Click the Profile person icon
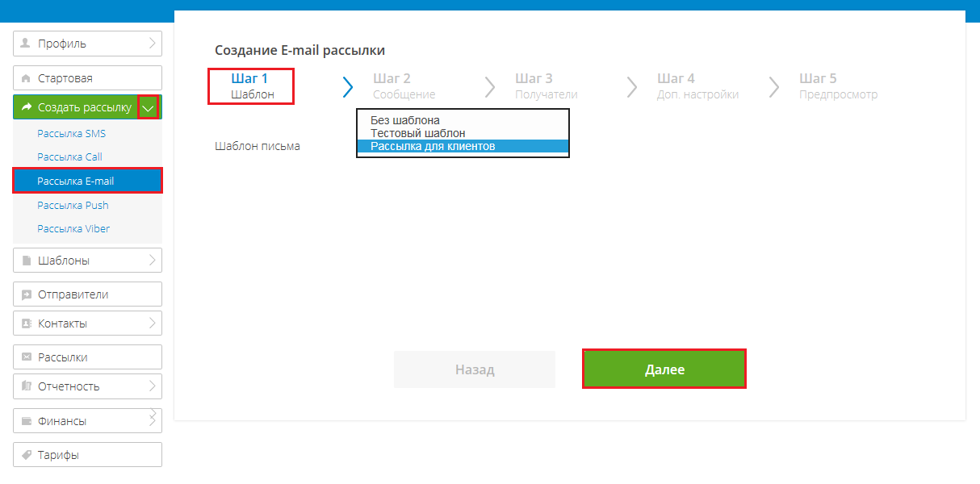The image size is (980, 484). tap(26, 44)
